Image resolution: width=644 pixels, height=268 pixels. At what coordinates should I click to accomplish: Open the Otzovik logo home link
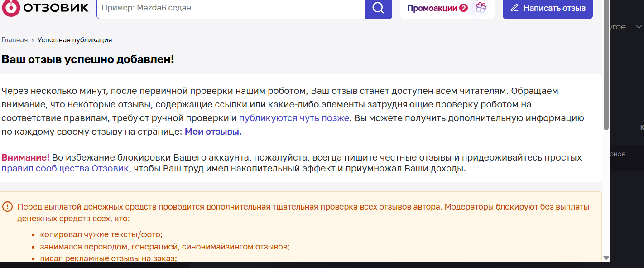(45, 8)
